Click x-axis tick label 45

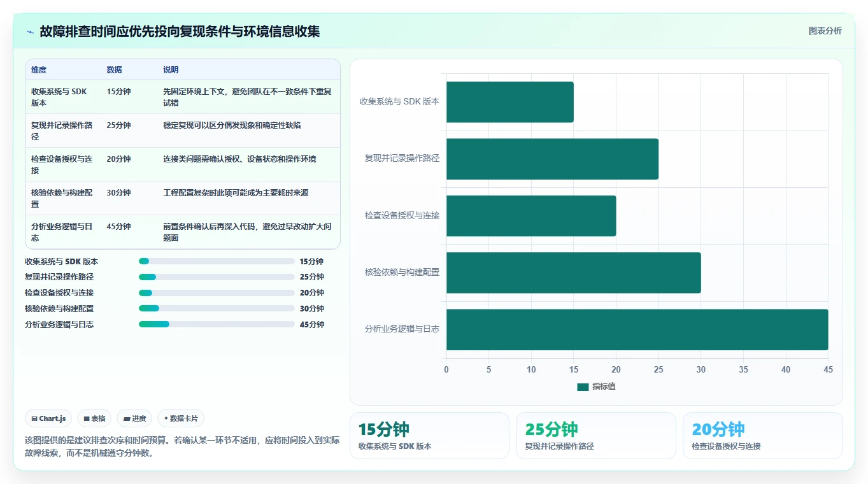coord(828,370)
